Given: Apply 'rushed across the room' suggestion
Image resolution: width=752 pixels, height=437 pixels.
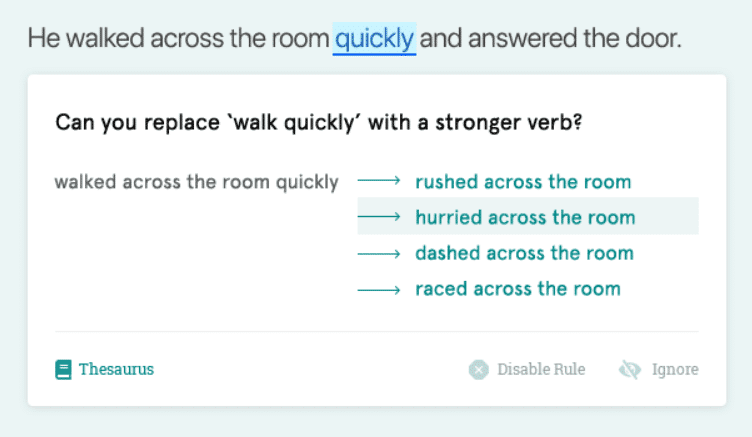Looking at the screenshot, I should (523, 182).
